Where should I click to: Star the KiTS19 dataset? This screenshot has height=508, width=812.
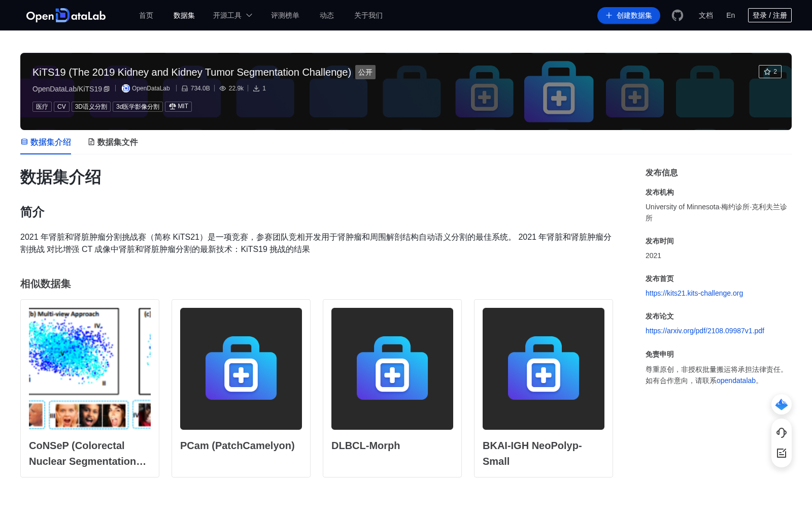pos(770,72)
